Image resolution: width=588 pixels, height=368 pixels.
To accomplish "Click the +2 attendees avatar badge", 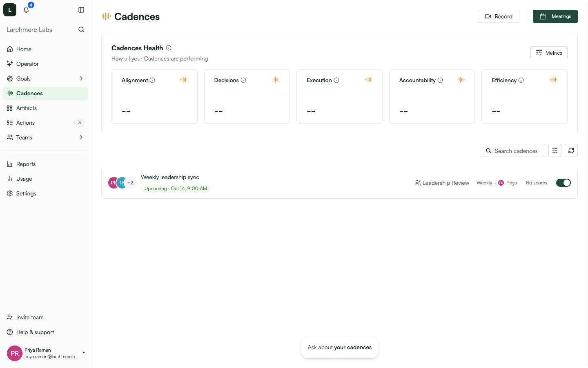I will coord(130,183).
